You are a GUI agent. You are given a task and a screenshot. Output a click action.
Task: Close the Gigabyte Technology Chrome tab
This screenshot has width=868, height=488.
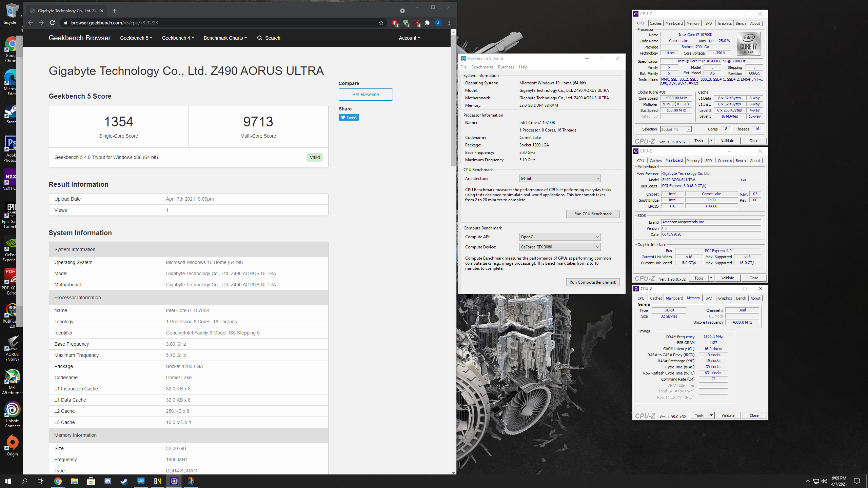point(102,11)
